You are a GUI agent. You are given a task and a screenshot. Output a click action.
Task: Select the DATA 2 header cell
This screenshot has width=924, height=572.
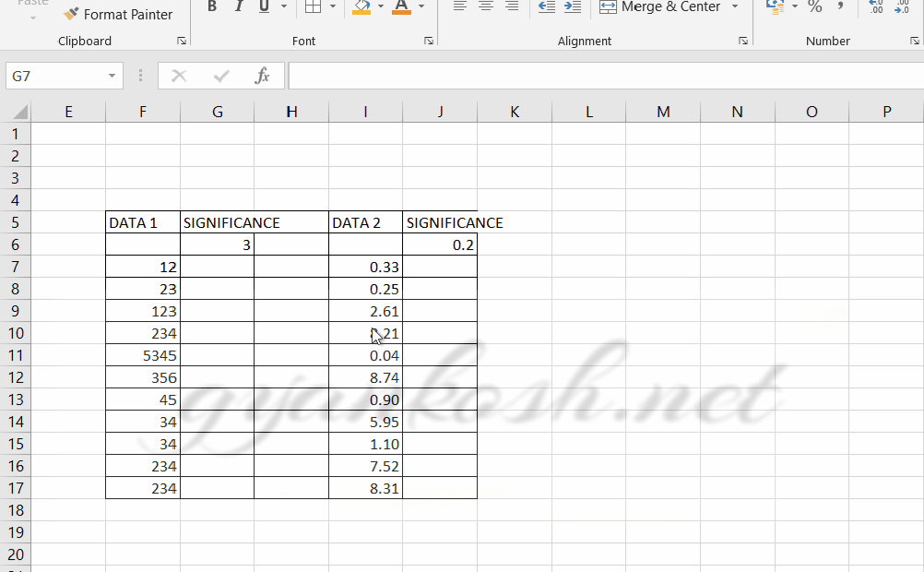pyautogui.click(x=365, y=222)
